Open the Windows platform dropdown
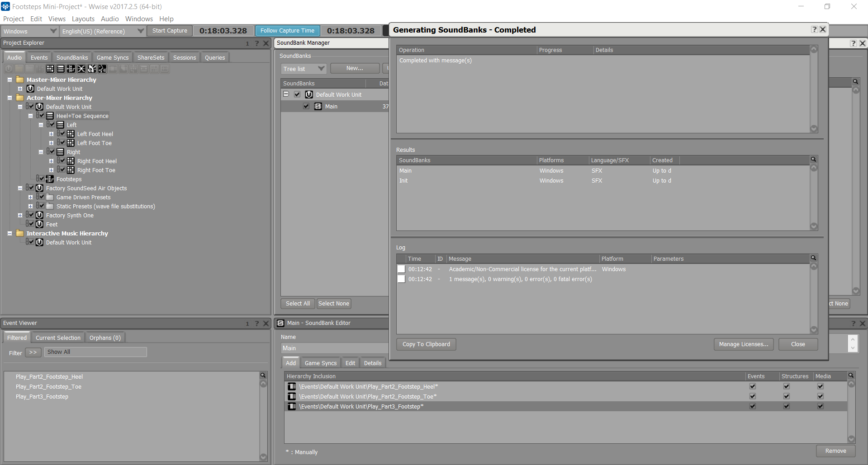The height and width of the screenshot is (465, 868). (x=30, y=31)
